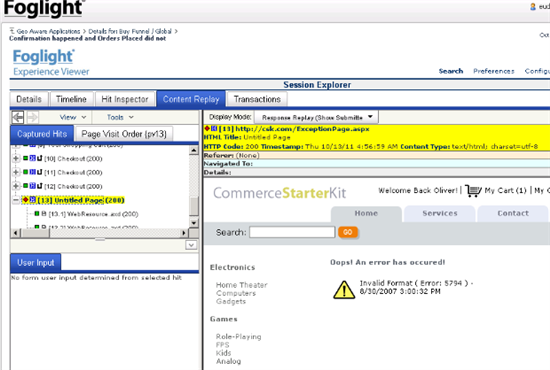Click the Details for Buy Funnel / Global breadcrumb
Viewport: 550px width, 370px height.
point(130,31)
